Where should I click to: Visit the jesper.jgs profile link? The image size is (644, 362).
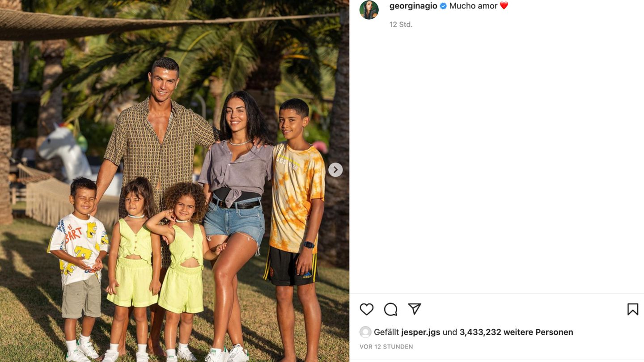pyautogui.click(x=420, y=332)
